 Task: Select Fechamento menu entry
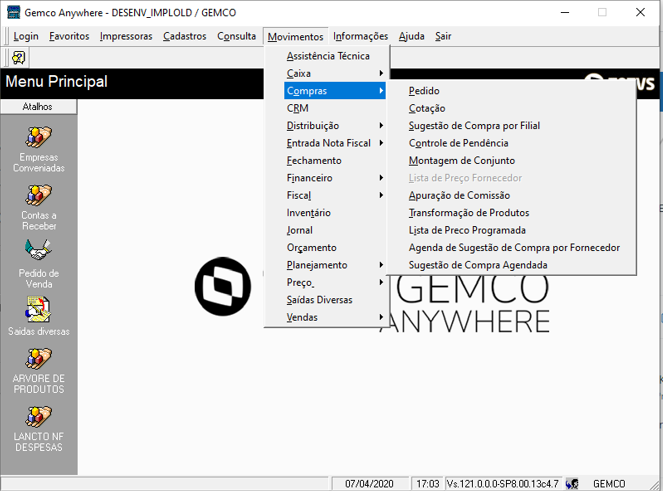coord(335,160)
